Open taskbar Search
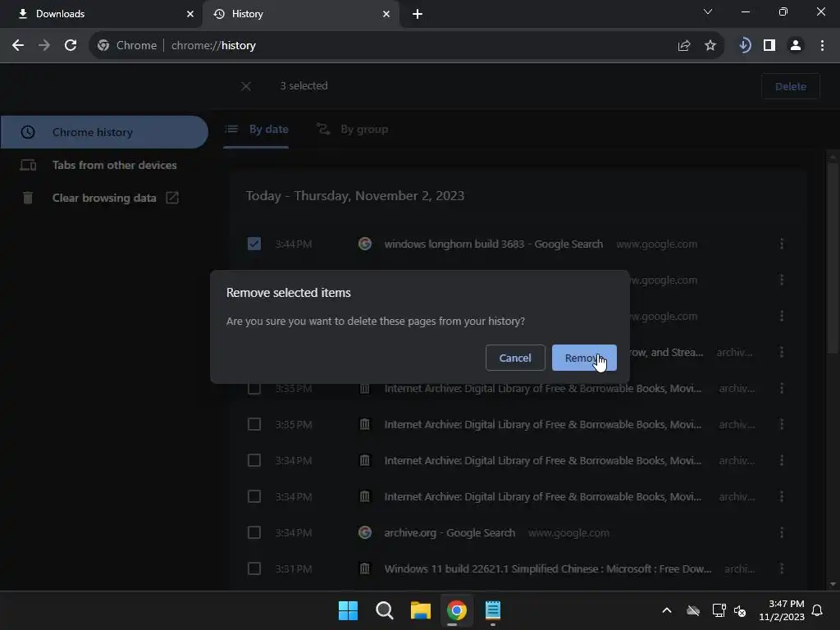Screen dimensions: 840x630 (384, 610)
